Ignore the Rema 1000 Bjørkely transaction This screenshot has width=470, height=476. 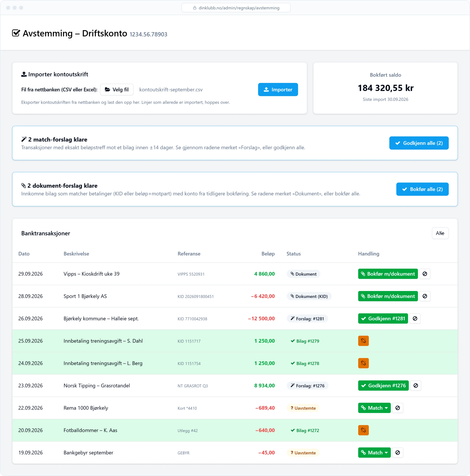397,408
